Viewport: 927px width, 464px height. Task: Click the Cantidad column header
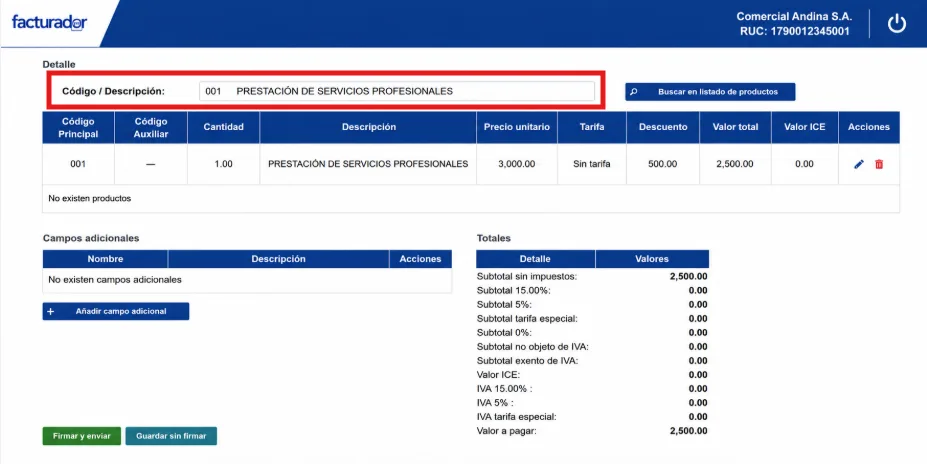223,128
